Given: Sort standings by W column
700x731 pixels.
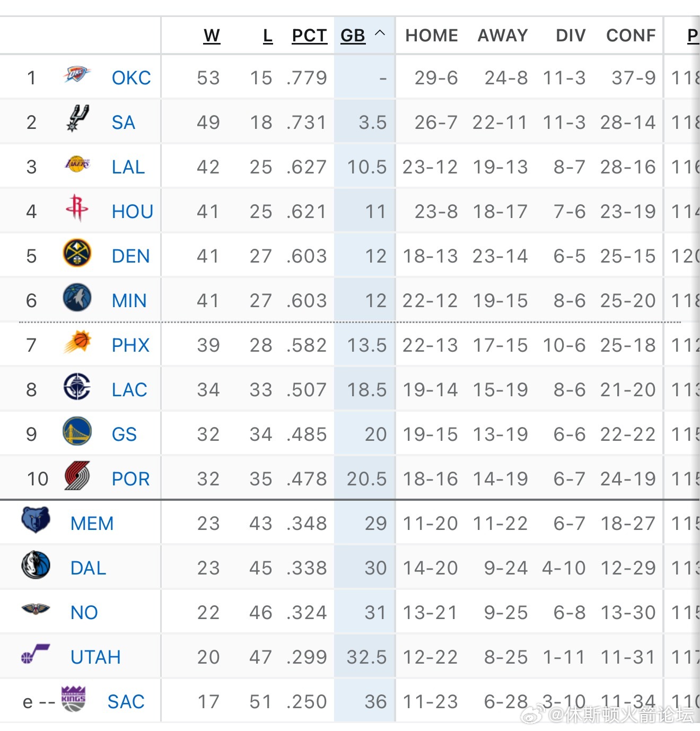Looking at the screenshot, I should coord(212,36).
